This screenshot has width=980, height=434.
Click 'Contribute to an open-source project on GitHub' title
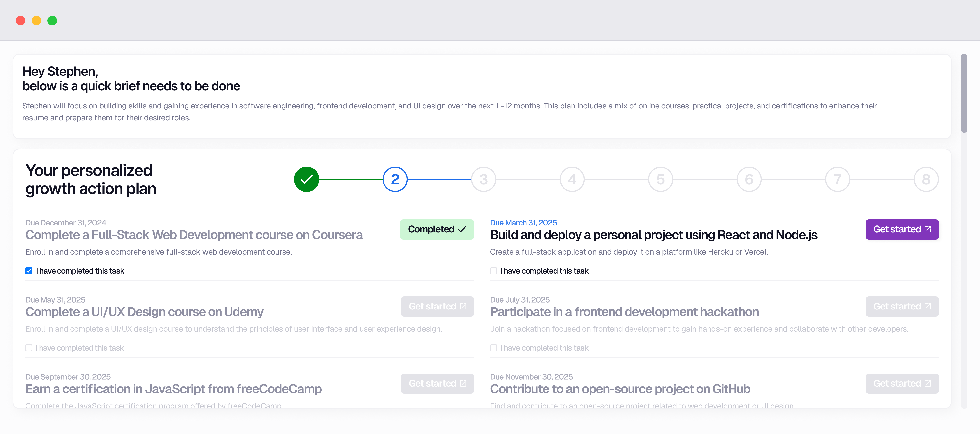pyautogui.click(x=620, y=389)
